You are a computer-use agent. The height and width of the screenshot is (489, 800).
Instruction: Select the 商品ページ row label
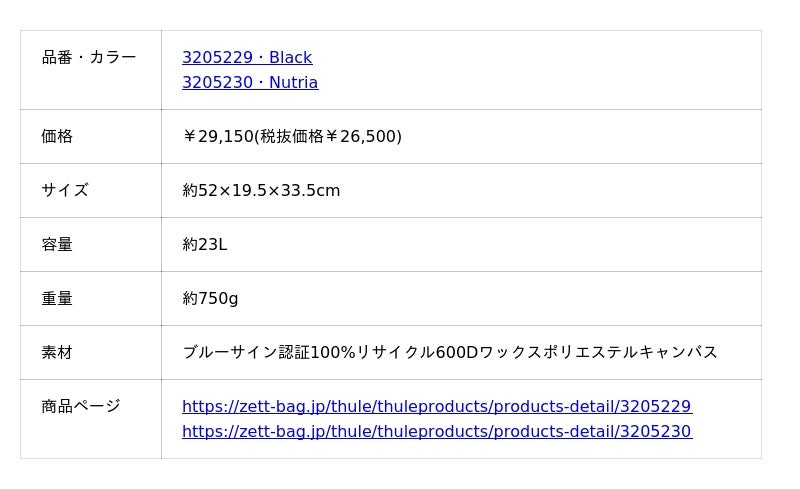(81, 406)
